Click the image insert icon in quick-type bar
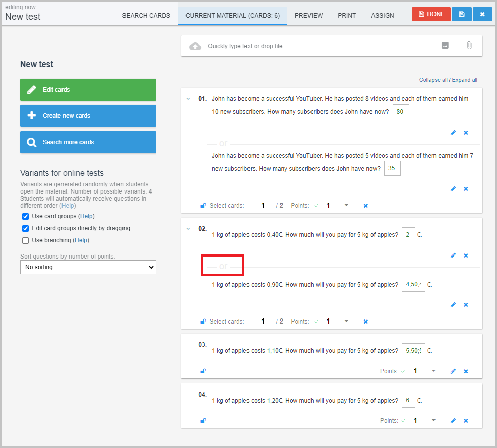The height and width of the screenshot is (448, 497). coord(445,46)
